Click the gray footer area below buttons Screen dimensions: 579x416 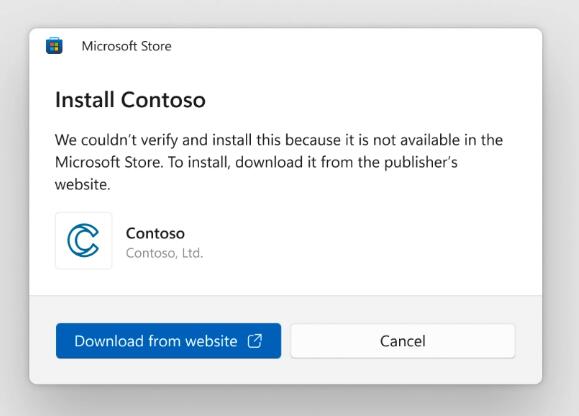(x=285, y=371)
